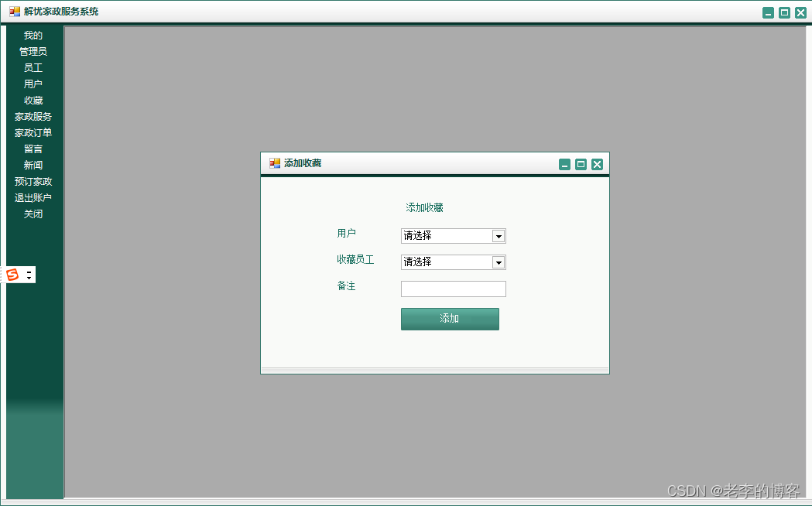Click the Sogou input method icon
The image size is (812, 506).
[x=12, y=275]
